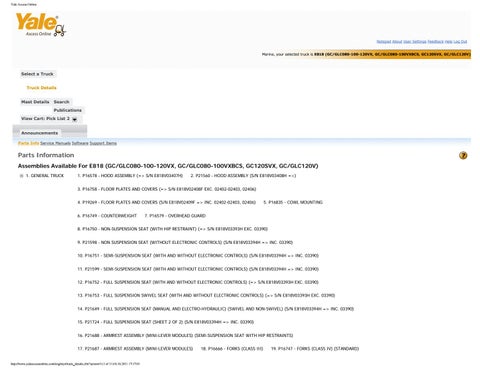Go to the Publications tab
Image resolution: width=480 pixels, height=371 pixels.
tap(68, 110)
